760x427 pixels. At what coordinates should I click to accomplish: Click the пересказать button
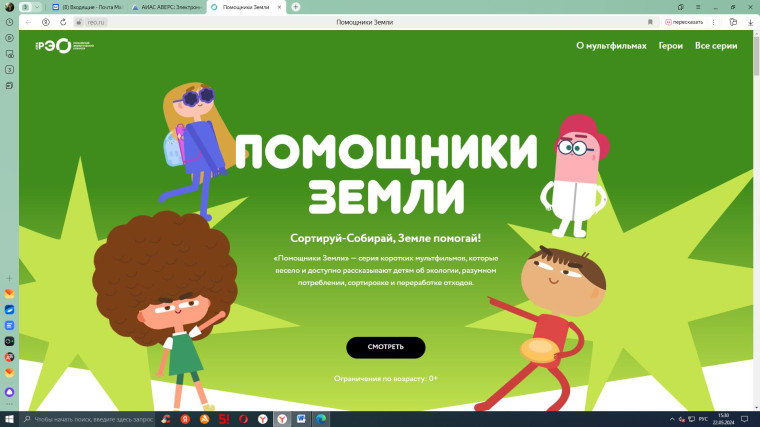pyautogui.click(x=684, y=22)
